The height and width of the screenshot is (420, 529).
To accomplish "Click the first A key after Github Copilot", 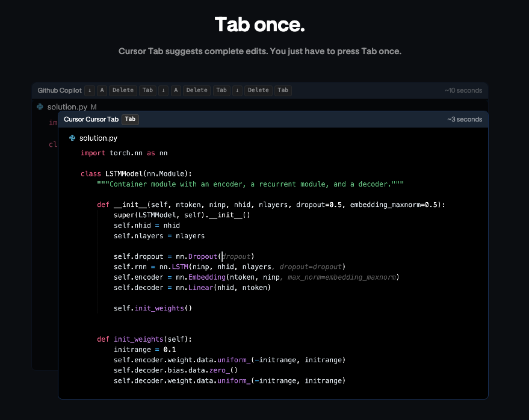I will [102, 90].
